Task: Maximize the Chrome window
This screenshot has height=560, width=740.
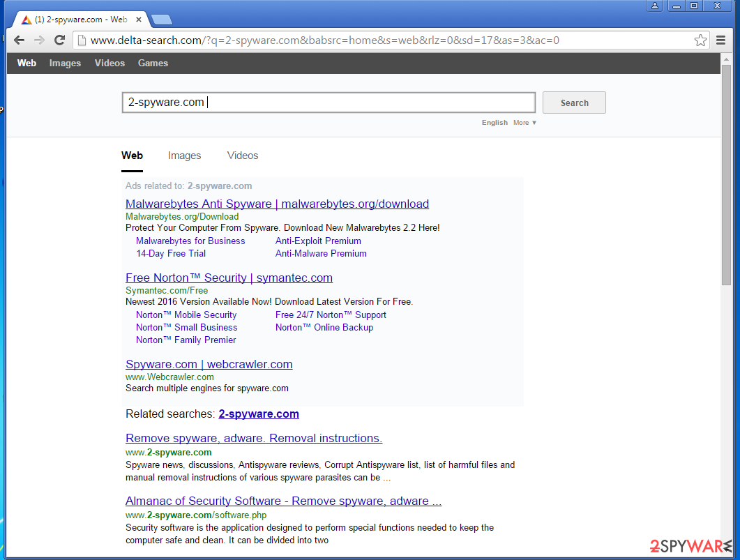Action: click(694, 6)
